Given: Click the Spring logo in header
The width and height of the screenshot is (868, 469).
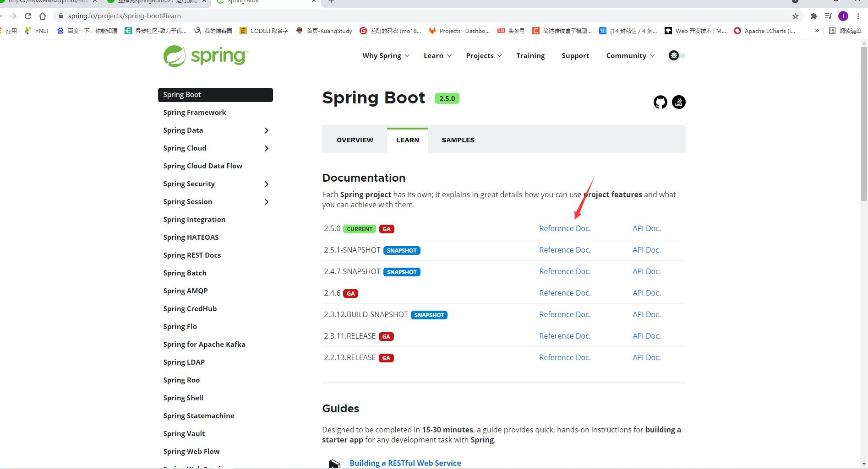Looking at the screenshot, I should (x=206, y=56).
